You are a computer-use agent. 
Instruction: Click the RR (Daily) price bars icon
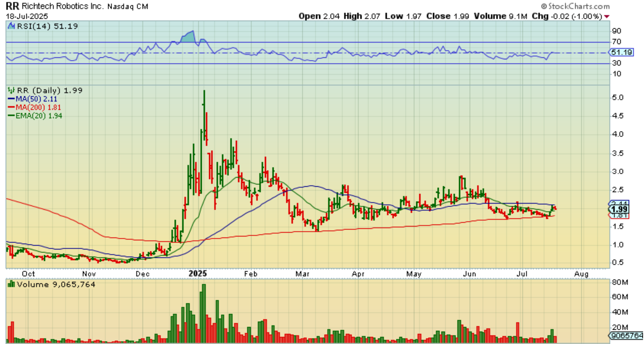coord(11,90)
